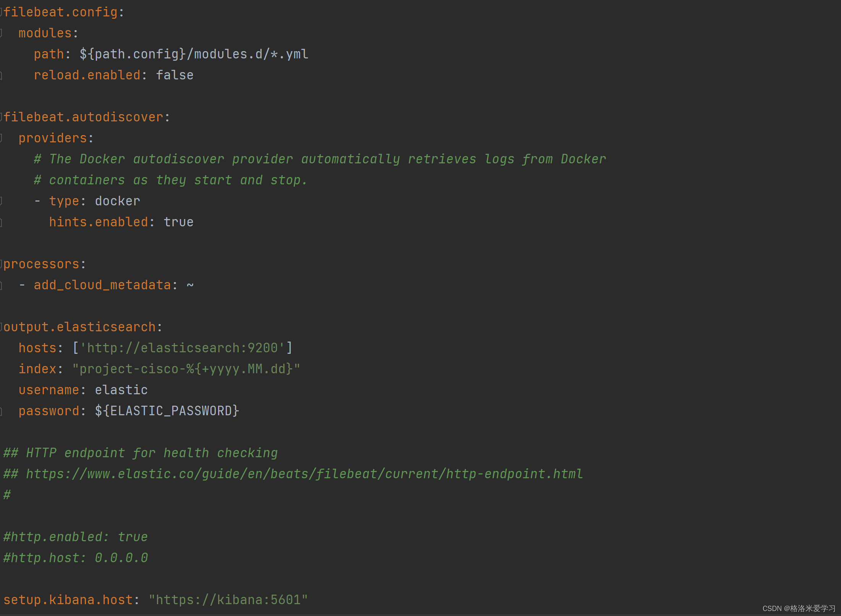This screenshot has height=616, width=841.
Task: Click the 'true' value of hints.enabled
Action: tap(179, 222)
